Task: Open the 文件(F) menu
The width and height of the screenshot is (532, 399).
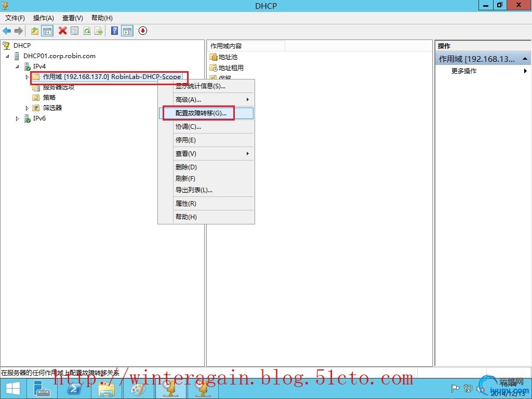Action: [x=15, y=18]
